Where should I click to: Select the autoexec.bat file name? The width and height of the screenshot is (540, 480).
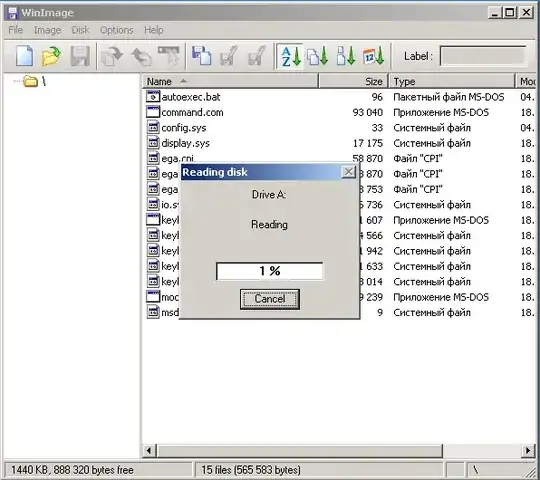pyautogui.click(x=191, y=97)
